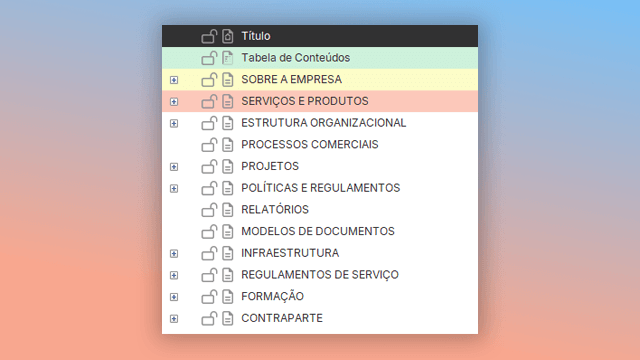The width and height of the screenshot is (640, 360).
Task: Open the Tabela de Conteúdos item
Action: (296, 58)
